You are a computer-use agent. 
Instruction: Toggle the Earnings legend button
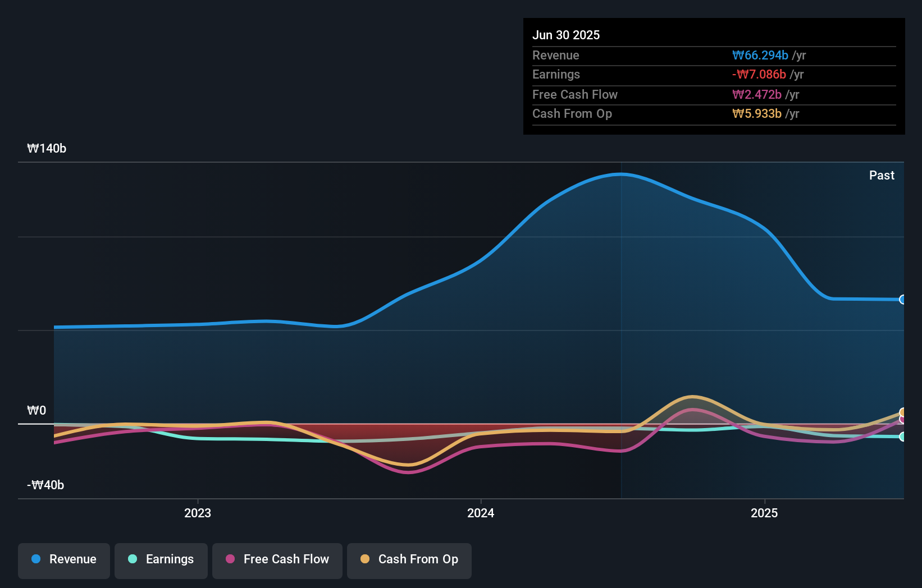pyautogui.click(x=161, y=561)
